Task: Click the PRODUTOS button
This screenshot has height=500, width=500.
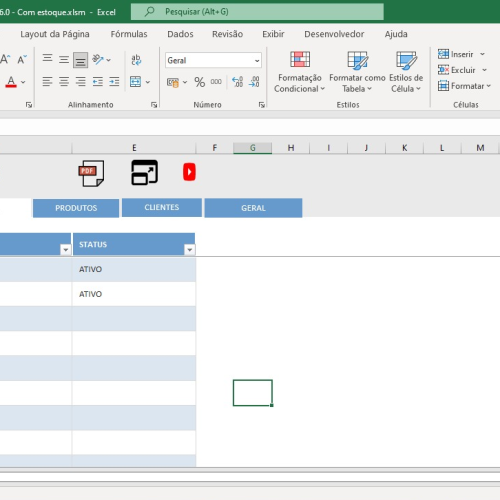Action: click(76, 208)
